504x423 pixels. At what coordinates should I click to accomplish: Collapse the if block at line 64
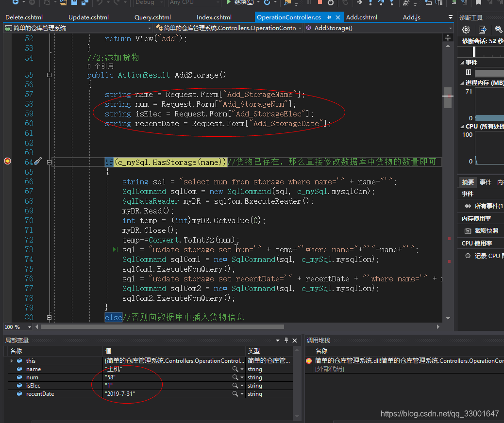(49, 162)
